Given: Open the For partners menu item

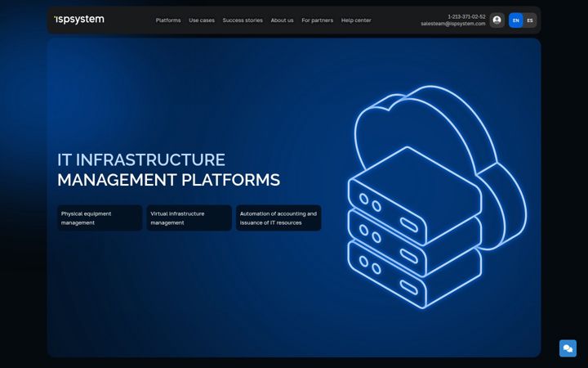Looking at the screenshot, I should 317,20.
